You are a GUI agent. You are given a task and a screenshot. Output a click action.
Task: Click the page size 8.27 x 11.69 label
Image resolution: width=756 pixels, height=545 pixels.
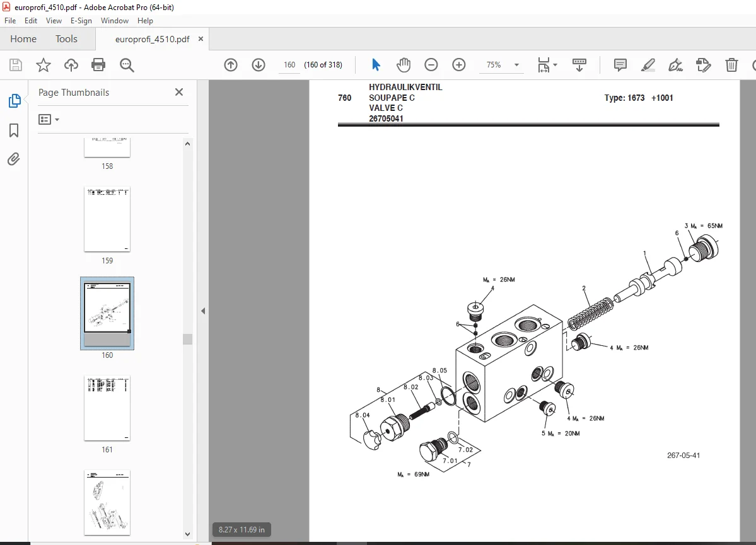click(241, 530)
